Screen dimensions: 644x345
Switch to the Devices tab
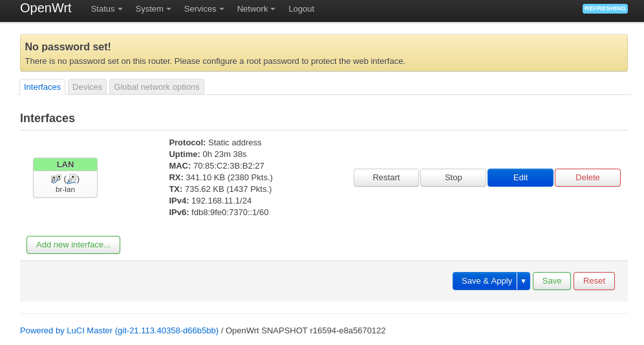87,87
